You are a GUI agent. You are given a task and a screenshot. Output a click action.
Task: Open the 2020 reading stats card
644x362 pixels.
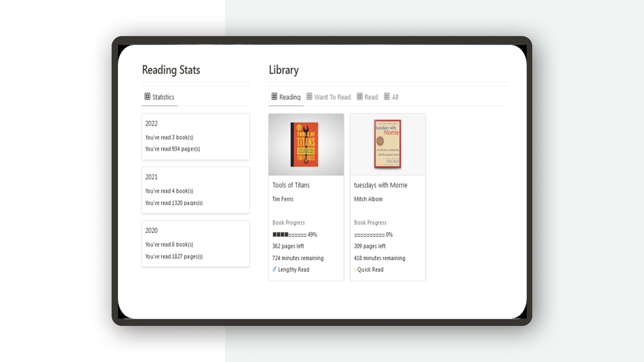[x=195, y=244]
